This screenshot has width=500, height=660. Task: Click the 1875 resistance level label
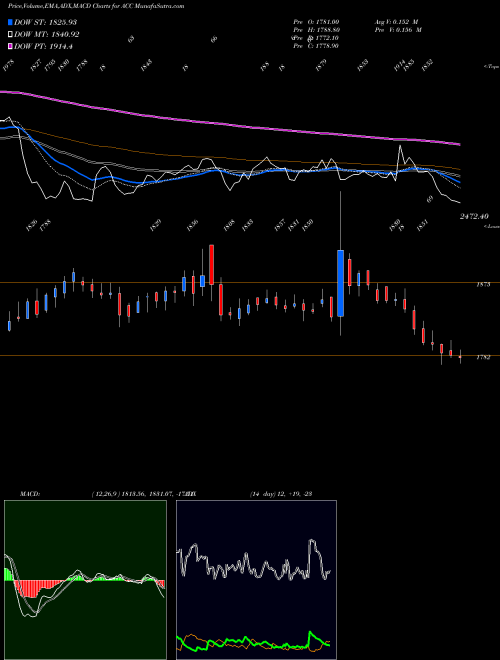pyautogui.click(x=483, y=285)
